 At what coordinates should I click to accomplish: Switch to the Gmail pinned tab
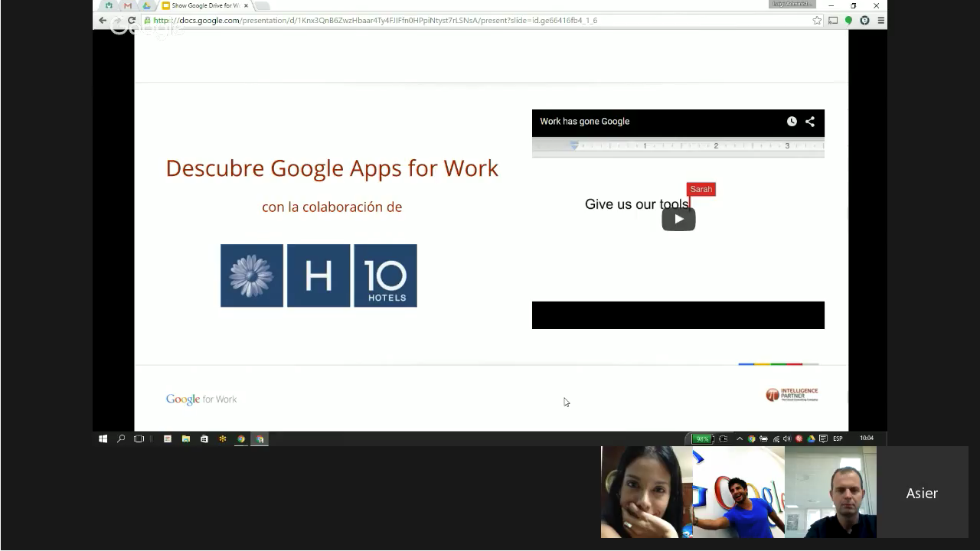tap(128, 5)
